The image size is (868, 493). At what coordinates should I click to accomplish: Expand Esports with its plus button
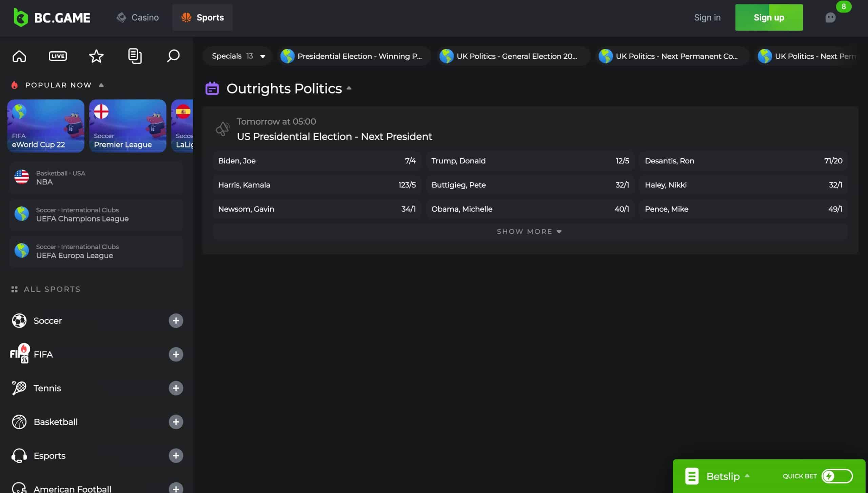176,456
